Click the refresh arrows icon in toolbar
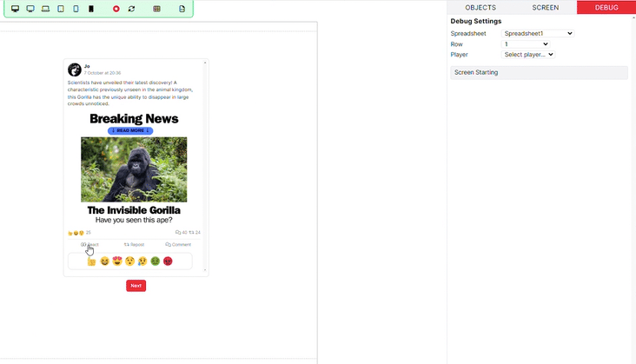 (131, 9)
